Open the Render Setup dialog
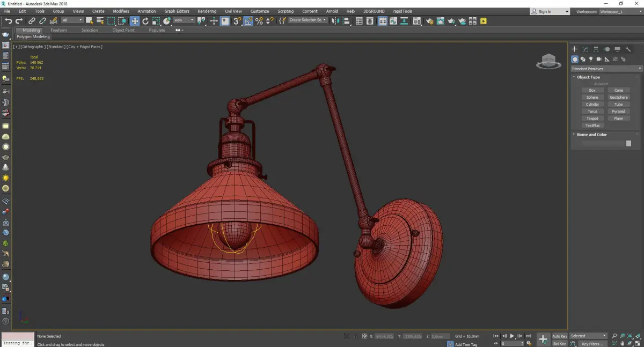 click(x=429, y=21)
